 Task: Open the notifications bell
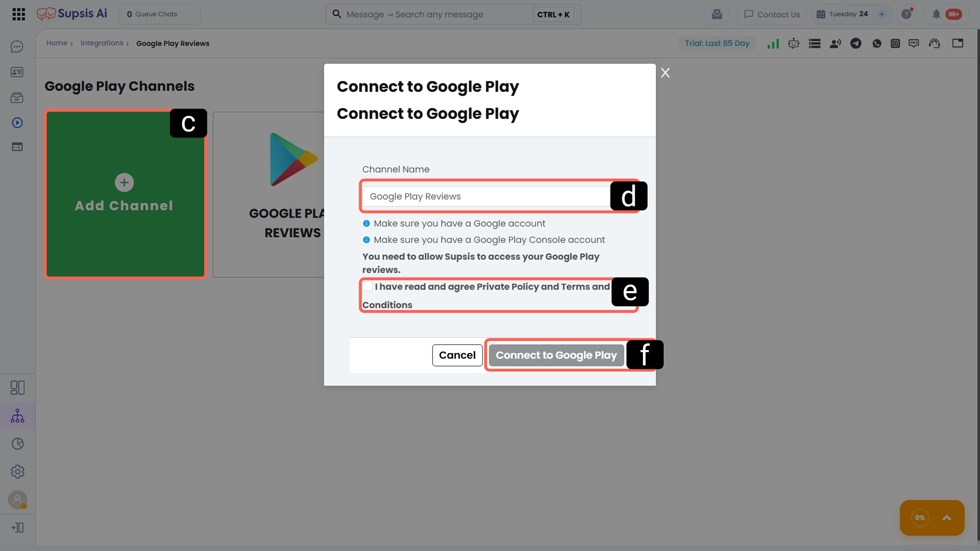936,14
